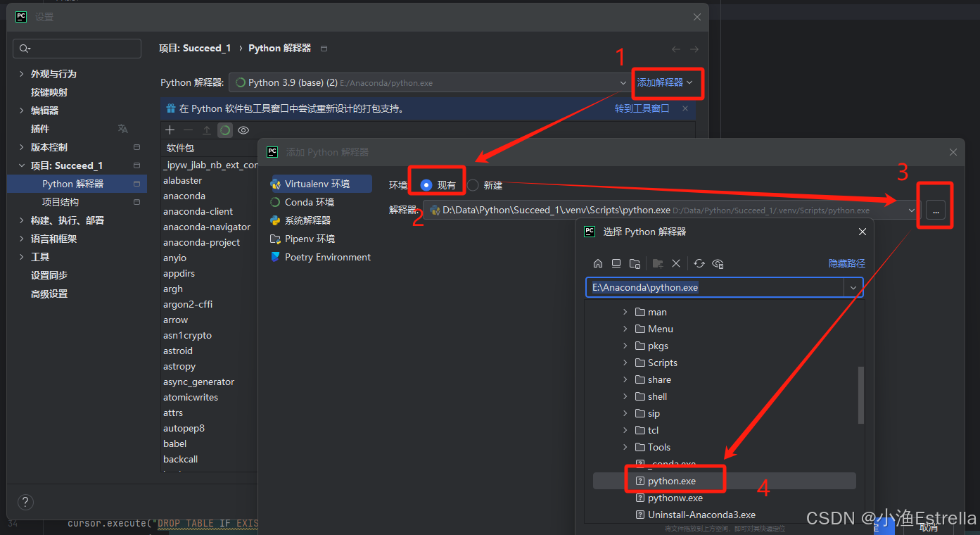Image resolution: width=980 pixels, height=535 pixels.
Task: Open the Python 解释器 settings page
Action: (x=77, y=184)
